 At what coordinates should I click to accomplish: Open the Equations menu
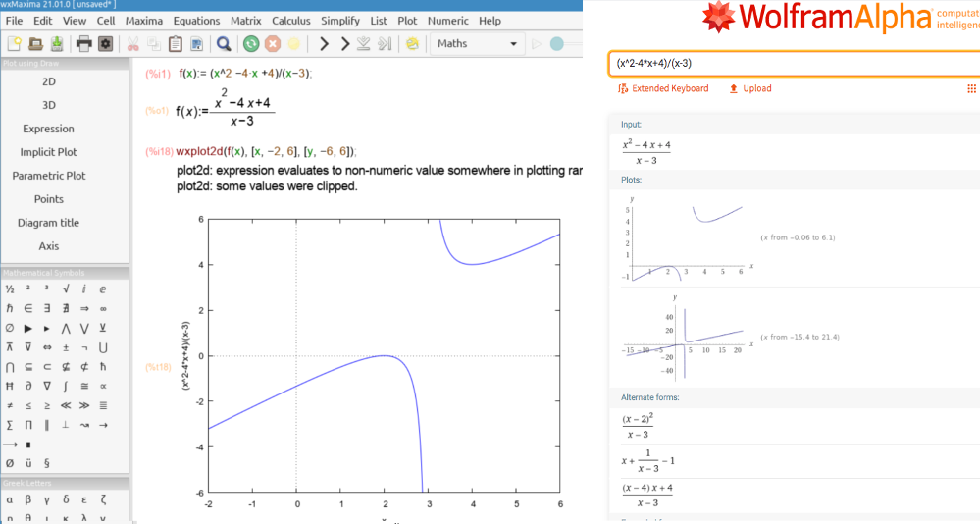click(196, 21)
